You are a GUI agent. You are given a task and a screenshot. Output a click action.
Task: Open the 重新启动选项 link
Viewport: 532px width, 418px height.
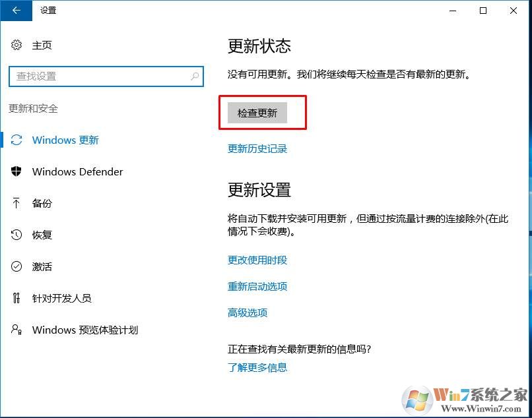coord(257,286)
